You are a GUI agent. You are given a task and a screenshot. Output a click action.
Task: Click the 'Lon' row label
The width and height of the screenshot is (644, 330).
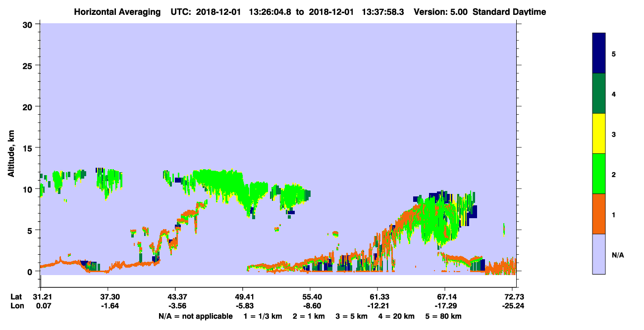tap(16, 306)
